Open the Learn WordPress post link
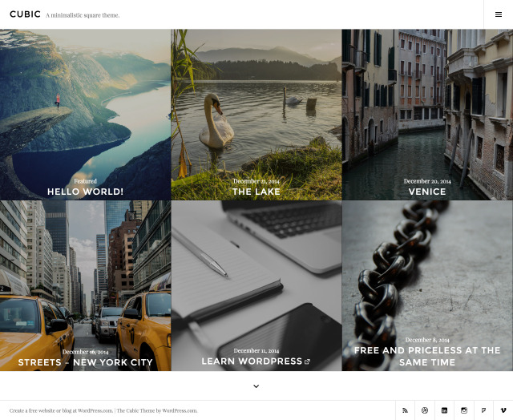The width and height of the screenshot is (513, 420). 251,362
